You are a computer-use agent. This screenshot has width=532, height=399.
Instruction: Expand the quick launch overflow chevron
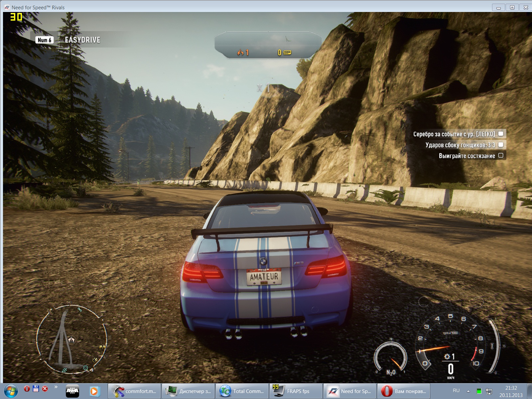point(56,387)
